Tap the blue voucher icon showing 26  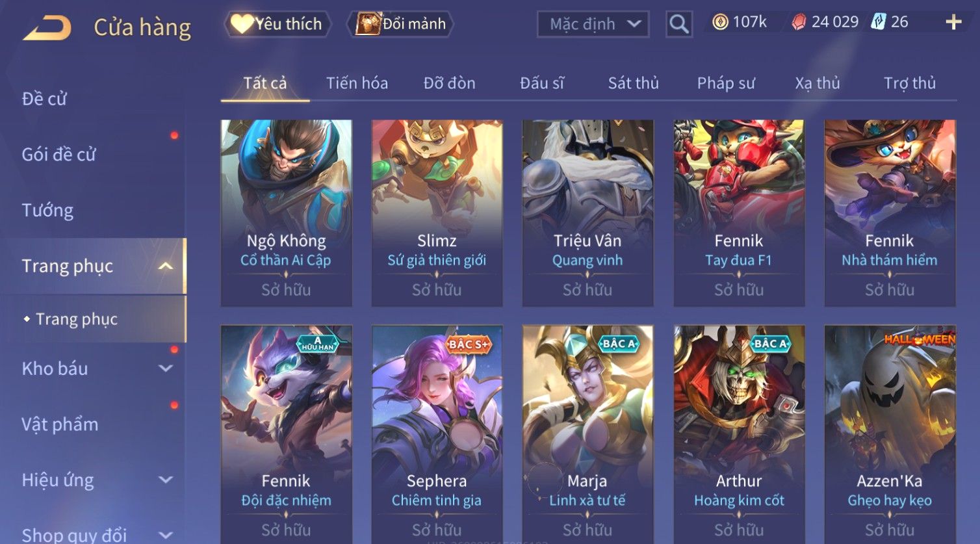click(878, 22)
